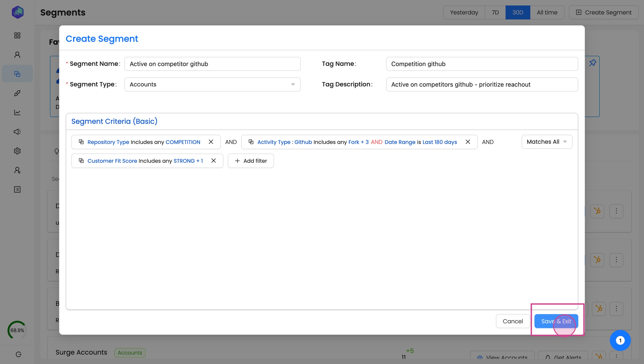Click the dashboard grid icon in sidebar
Viewport: 644px width, 364px height.
(x=17, y=35)
